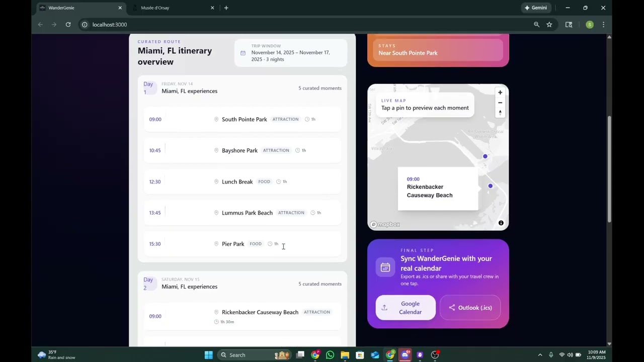
Task: Click the trip window calendar icon
Action: (243, 53)
